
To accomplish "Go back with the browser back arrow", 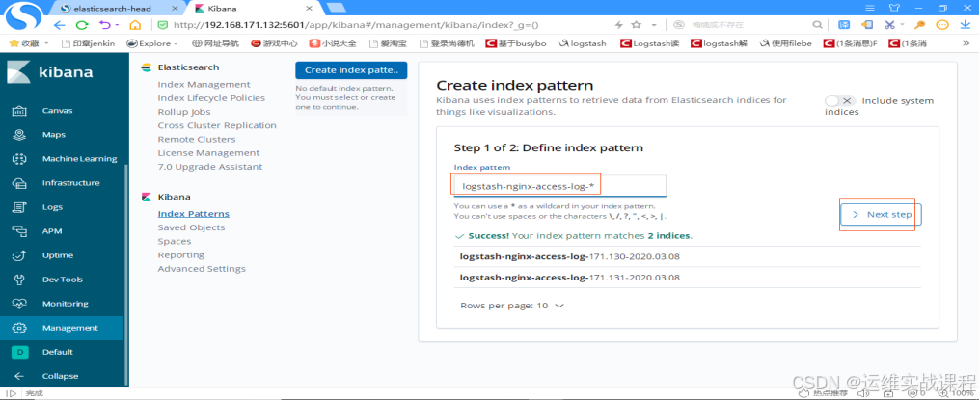I will (x=60, y=25).
